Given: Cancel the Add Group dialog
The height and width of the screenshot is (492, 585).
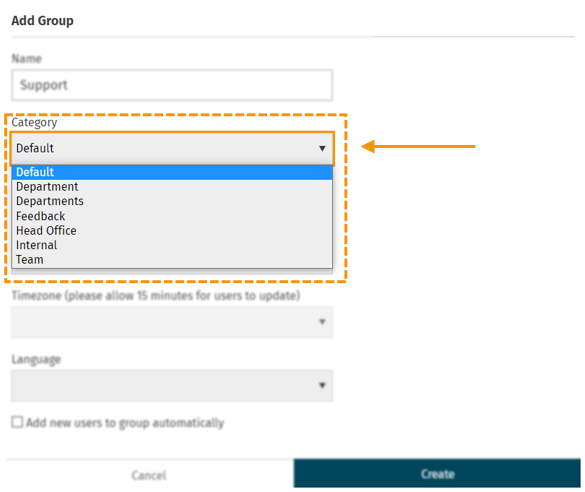Looking at the screenshot, I should (x=149, y=475).
